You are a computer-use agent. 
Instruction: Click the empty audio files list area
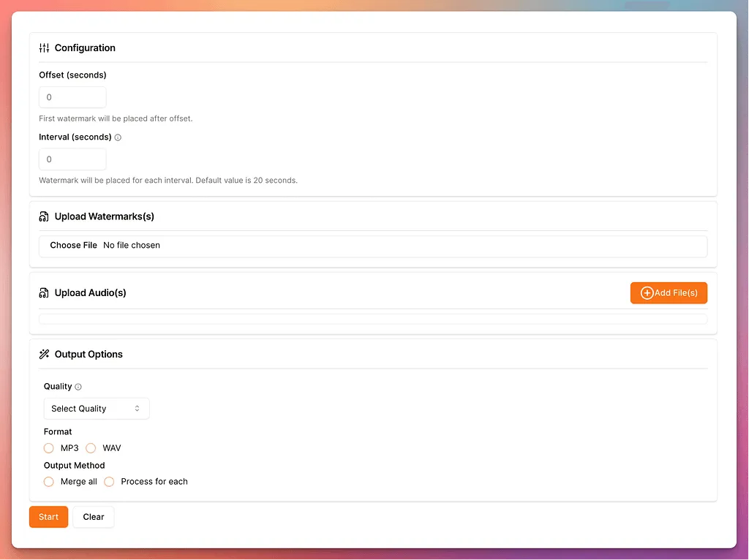[373, 319]
